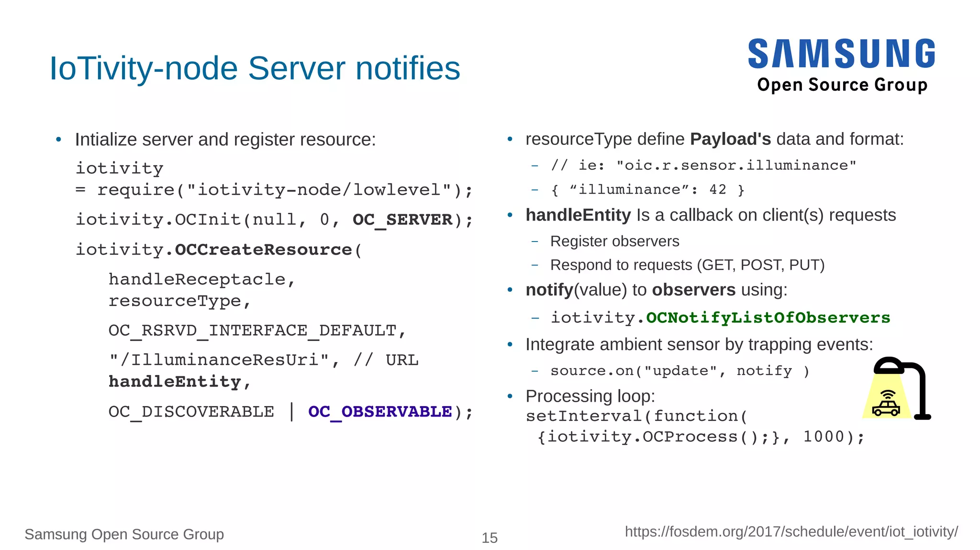Click the require("iotivity-node/lowlevel") code line
Viewport: 980px width, 550px height.
[274, 190]
